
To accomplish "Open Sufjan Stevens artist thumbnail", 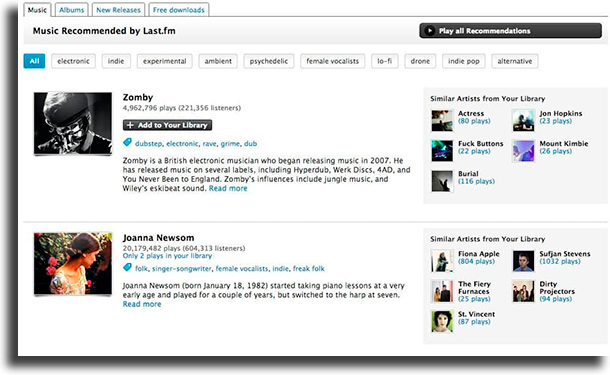I will tap(523, 261).
